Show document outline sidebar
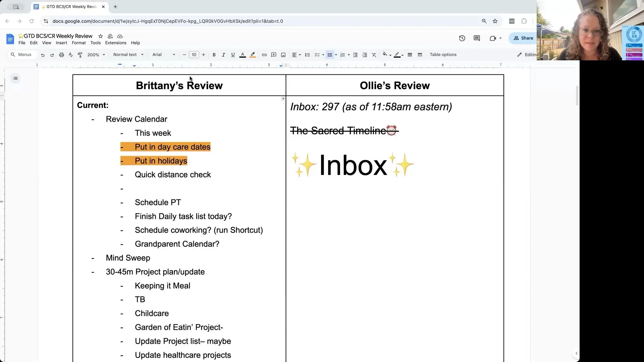 15,78
